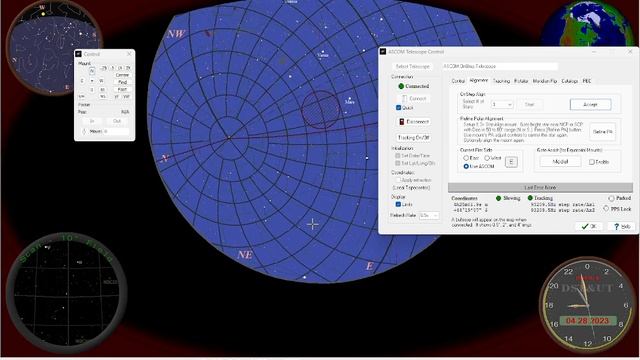640x360 pixels.
Task: Toggle the Quick checkbox
Action: [398, 108]
